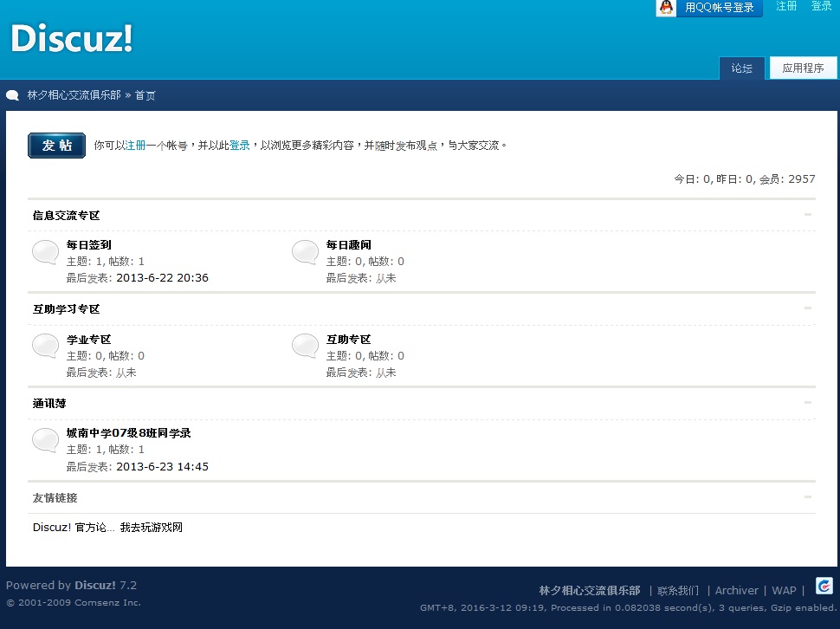Click the 登录 link in top bar

[821, 6]
